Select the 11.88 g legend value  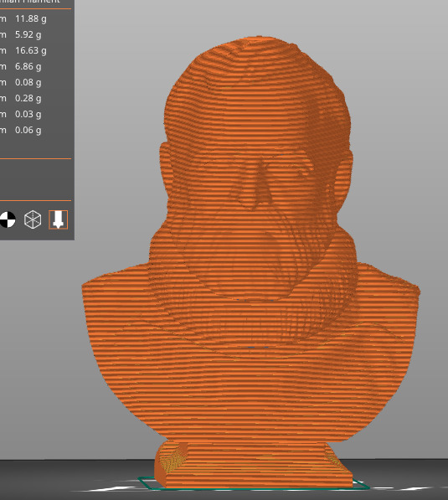coord(31,18)
